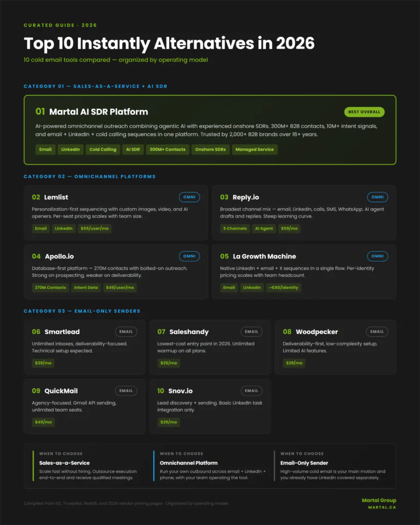
Task: Click the Category 01 Sales-as-a-Service heading
Action: click(x=95, y=86)
